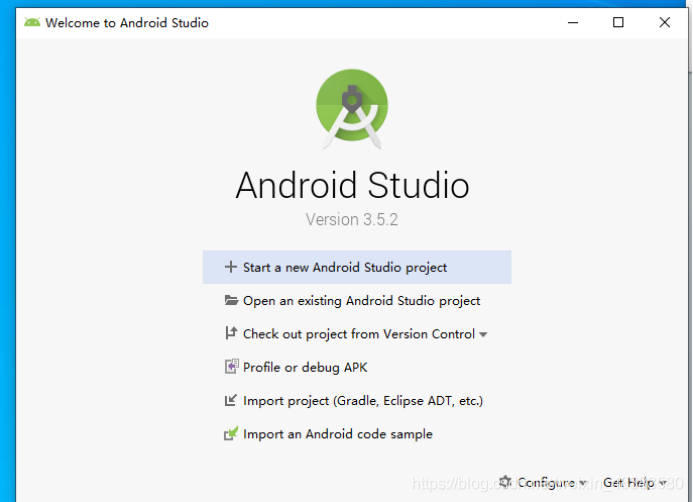This screenshot has width=693, height=502.
Task: Click the Android head icon in title bar
Action: tap(32, 22)
